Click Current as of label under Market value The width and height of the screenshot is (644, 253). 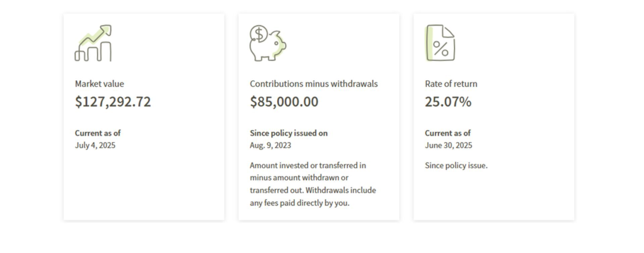[x=98, y=133]
